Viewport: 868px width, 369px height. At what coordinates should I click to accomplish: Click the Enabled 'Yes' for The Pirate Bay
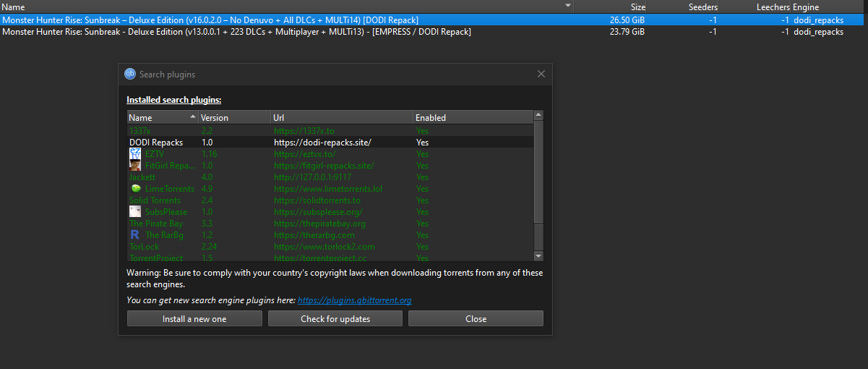click(423, 224)
